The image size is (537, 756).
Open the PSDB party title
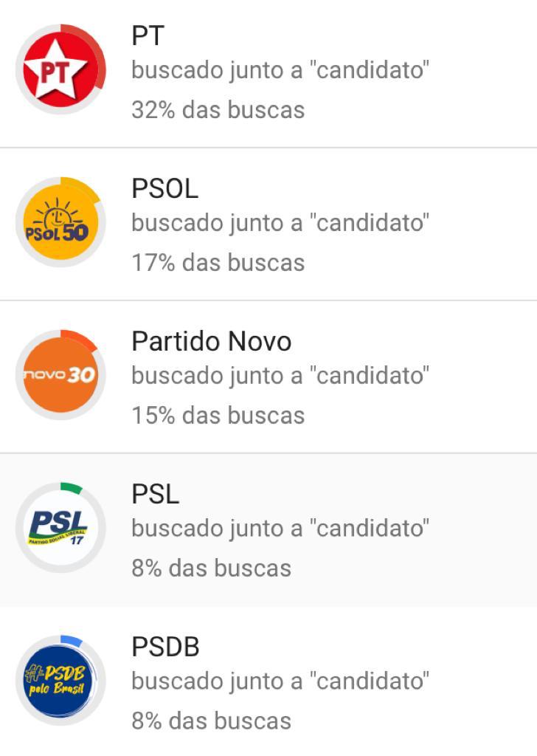[x=166, y=647]
